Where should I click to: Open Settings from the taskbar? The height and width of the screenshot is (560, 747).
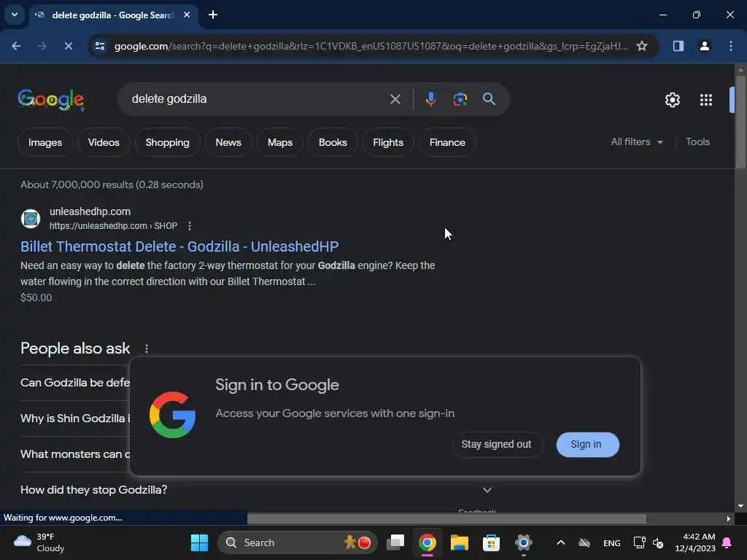(x=523, y=542)
